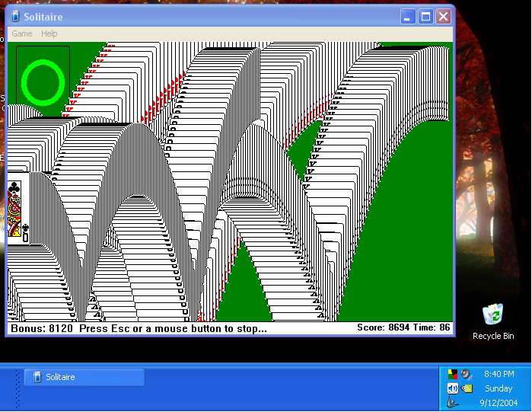Open the Recycle Bin on desktop
Screen dimensions: 532x412
pos(493,314)
